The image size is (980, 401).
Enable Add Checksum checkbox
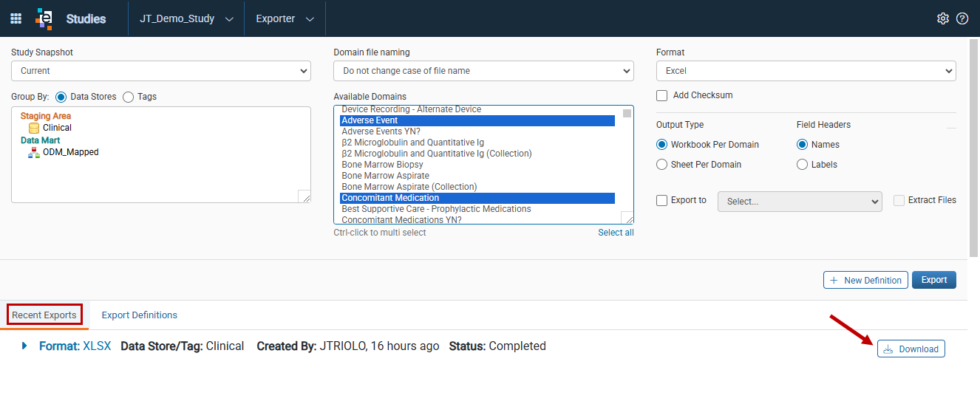662,95
